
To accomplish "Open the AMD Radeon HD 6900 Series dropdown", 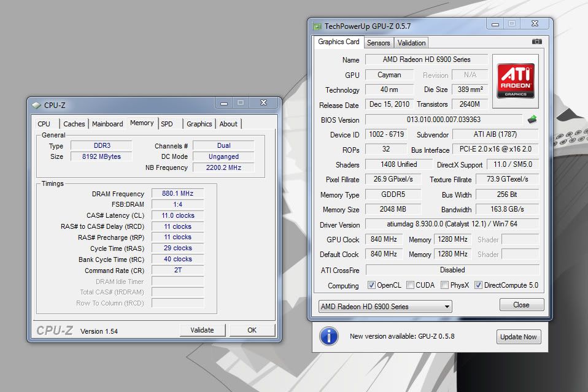I will (385, 307).
